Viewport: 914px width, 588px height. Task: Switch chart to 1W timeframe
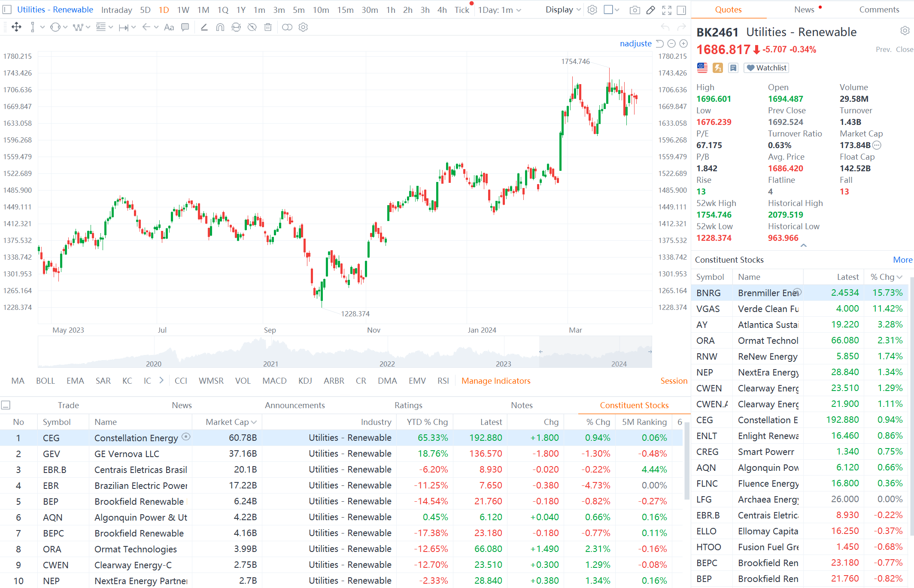coord(183,10)
